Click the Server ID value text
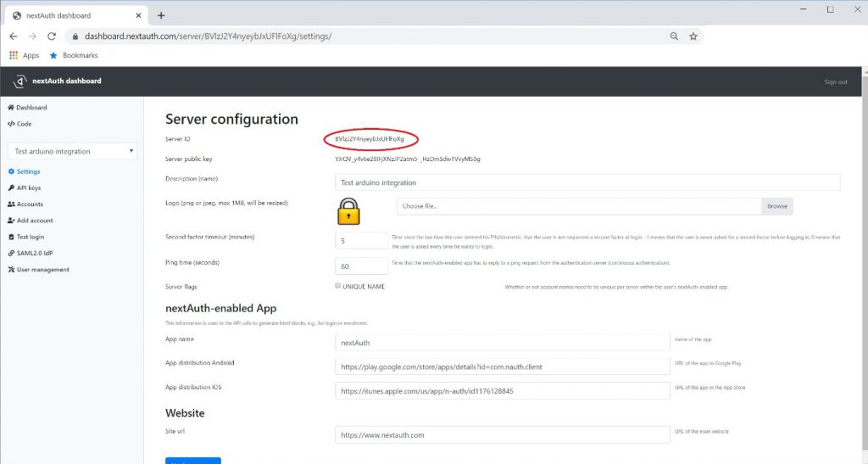Viewport: 868px width, 464px height. pyautogui.click(x=370, y=139)
